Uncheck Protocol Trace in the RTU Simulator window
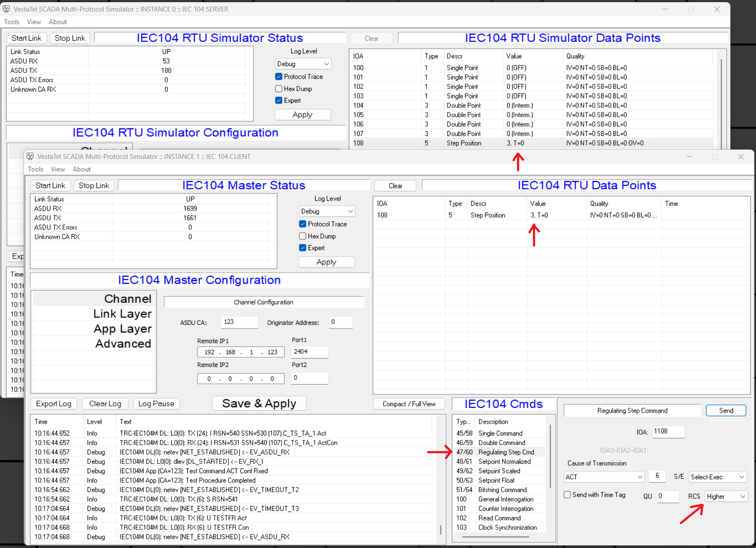Image resolution: width=756 pixels, height=548 pixels. 279,77
